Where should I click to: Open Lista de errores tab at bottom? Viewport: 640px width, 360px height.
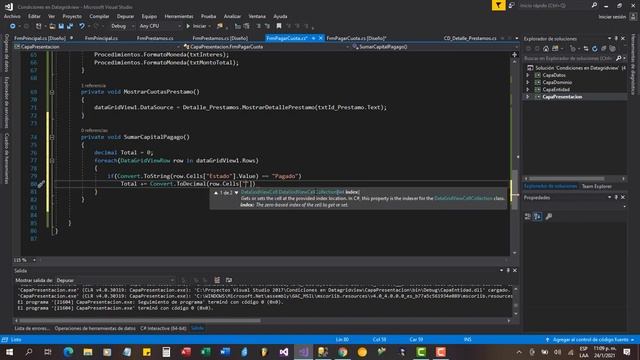click(x=32, y=328)
